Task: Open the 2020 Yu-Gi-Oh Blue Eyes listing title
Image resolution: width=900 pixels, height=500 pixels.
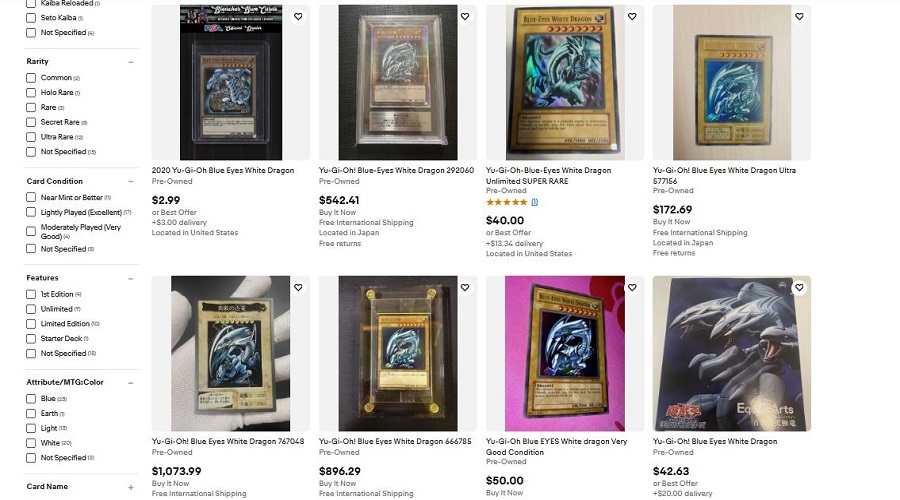Action: [223, 171]
